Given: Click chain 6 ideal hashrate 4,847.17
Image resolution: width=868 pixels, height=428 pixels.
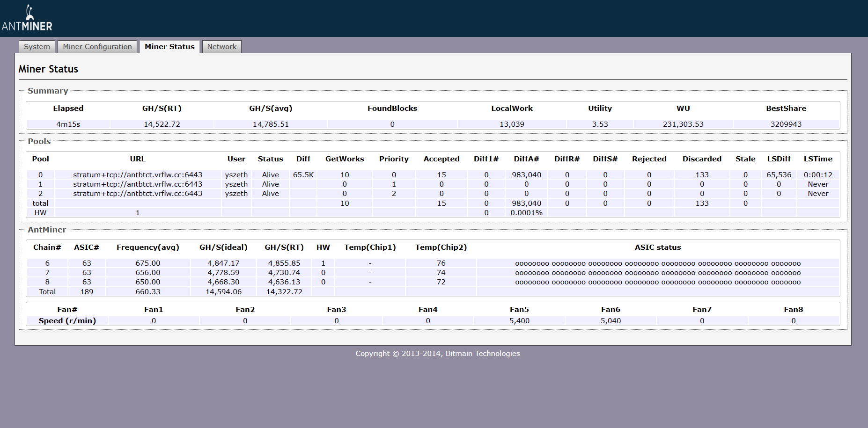Looking at the screenshot, I should 223,263.
